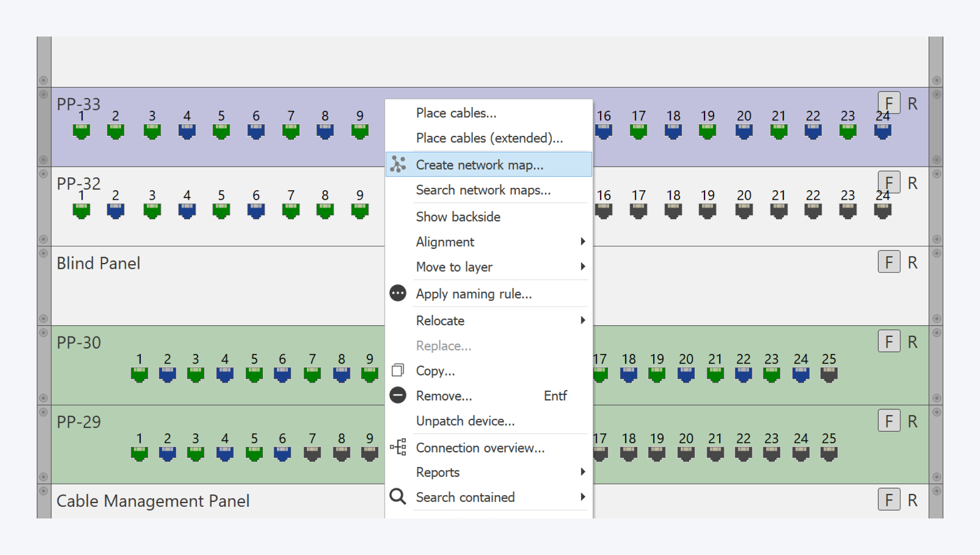Screen dimensions: 980x555
Task: Choose Place cables (extended)... menu entry
Action: [489, 138]
